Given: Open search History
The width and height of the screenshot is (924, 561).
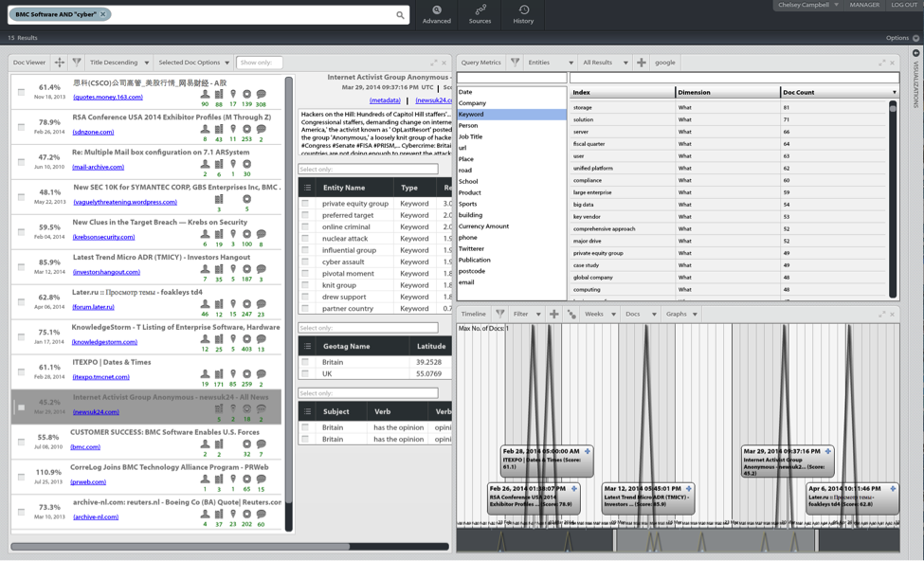Looking at the screenshot, I should tap(523, 15).
